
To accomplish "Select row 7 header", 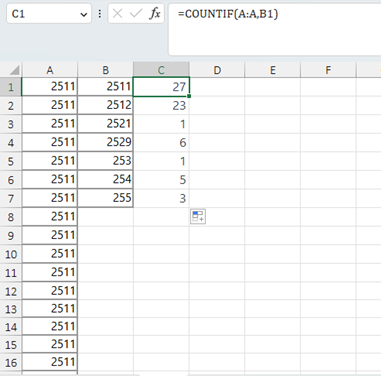I will 11,198.
